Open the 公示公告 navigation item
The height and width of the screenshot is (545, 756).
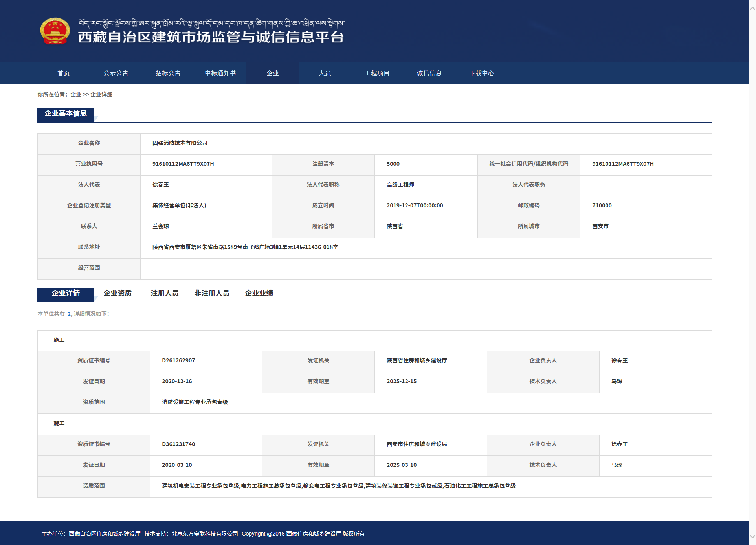tap(116, 73)
